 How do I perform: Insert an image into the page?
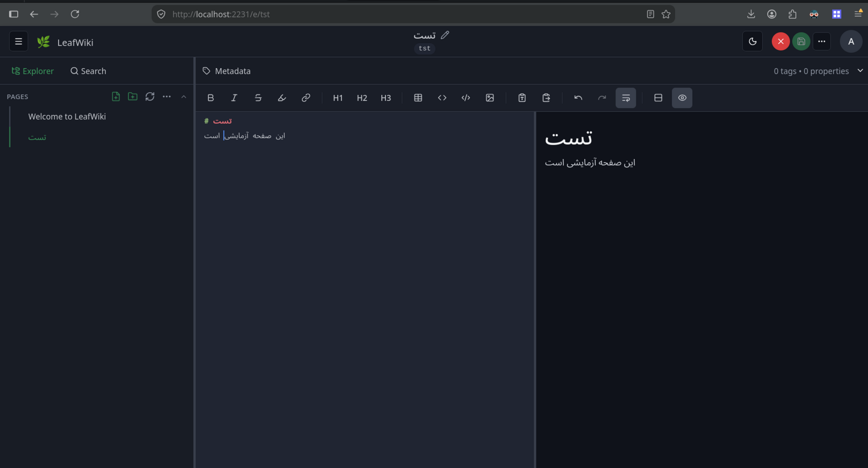[490, 98]
